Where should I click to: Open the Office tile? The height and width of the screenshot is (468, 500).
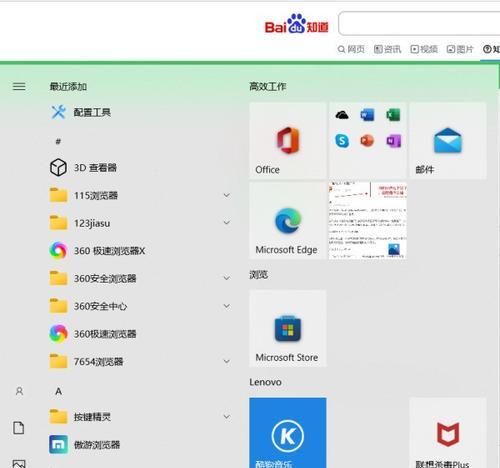tap(288, 140)
